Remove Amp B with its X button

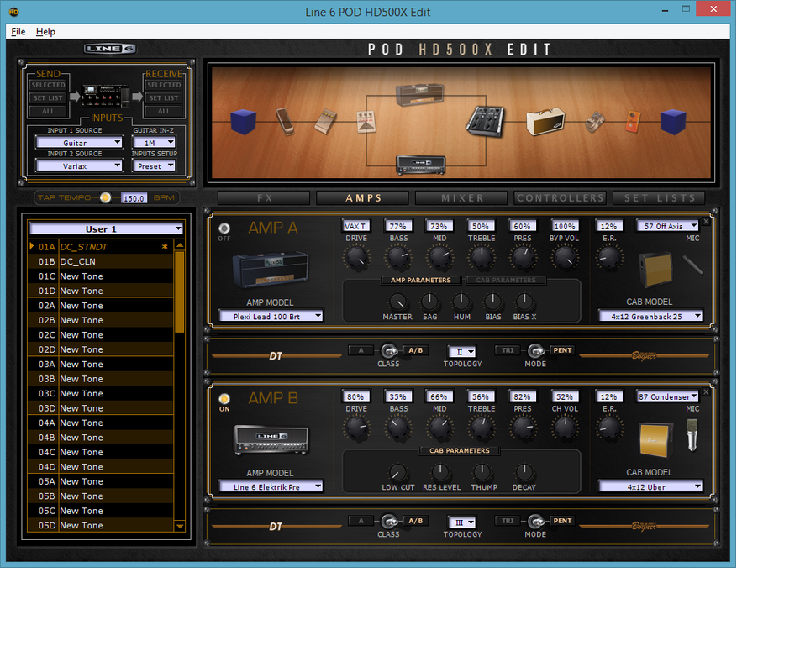pos(706,391)
